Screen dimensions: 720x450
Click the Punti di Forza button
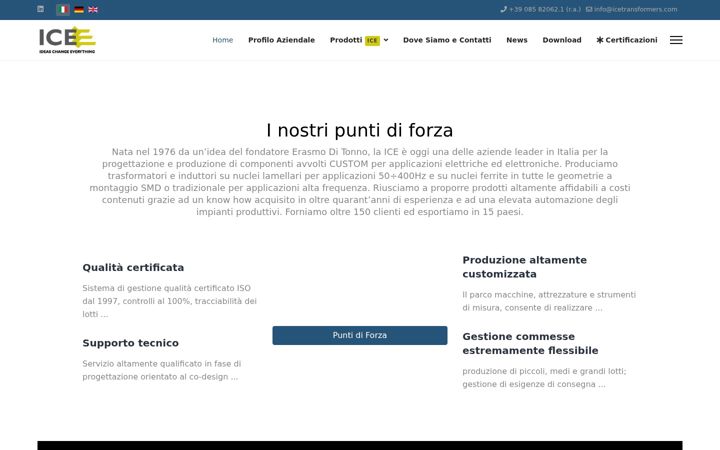[360, 335]
